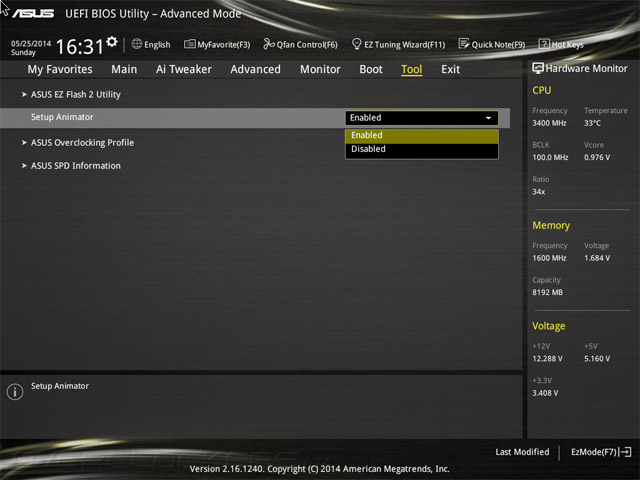Screen dimensions: 640x480
Task: Click the date 05/25/2014
Action: click(31, 43)
